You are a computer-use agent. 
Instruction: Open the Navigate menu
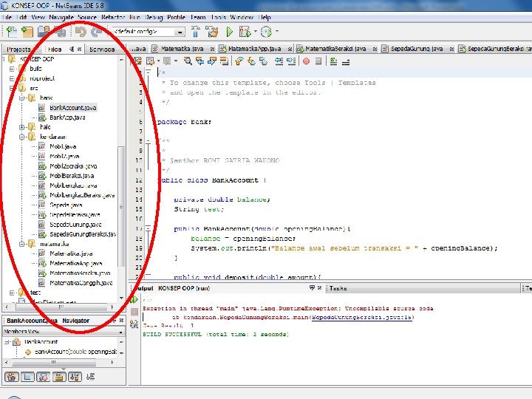pos(61,17)
